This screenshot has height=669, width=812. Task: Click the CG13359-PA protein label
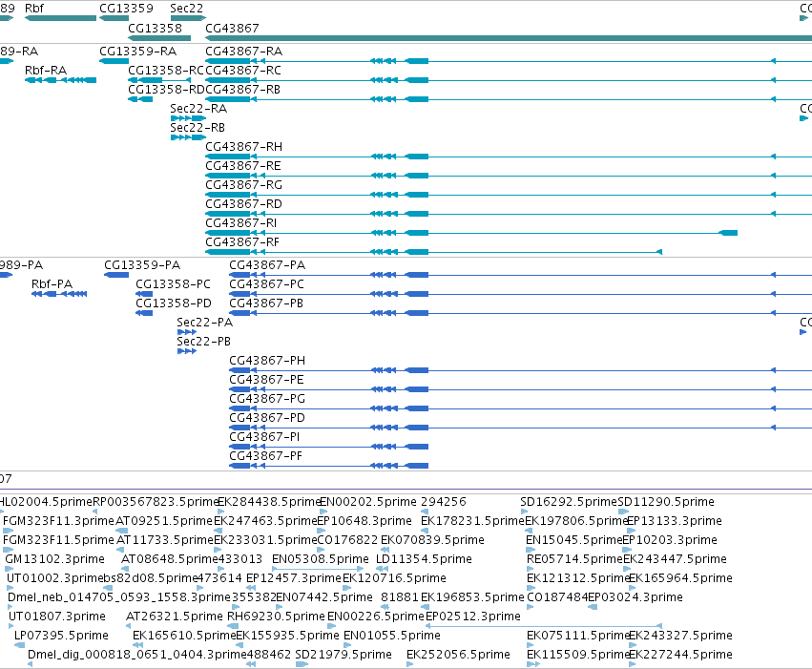[x=142, y=265]
